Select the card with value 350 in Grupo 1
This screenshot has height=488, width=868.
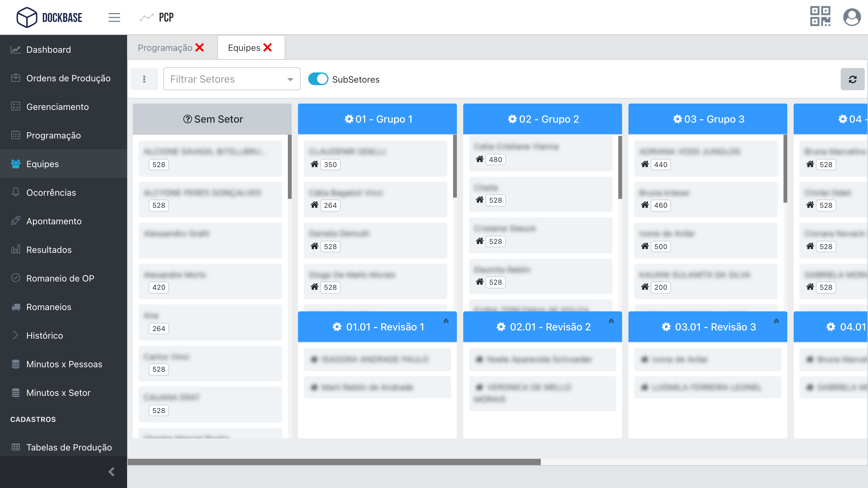(375, 158)
